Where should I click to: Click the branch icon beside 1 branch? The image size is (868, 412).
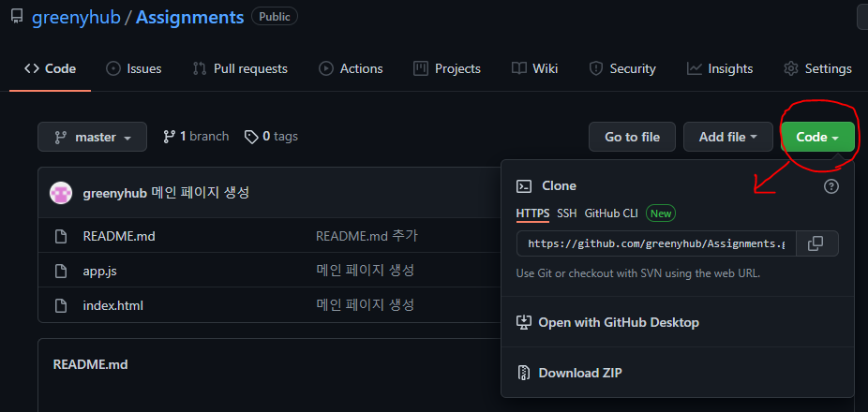coord(170,137)
